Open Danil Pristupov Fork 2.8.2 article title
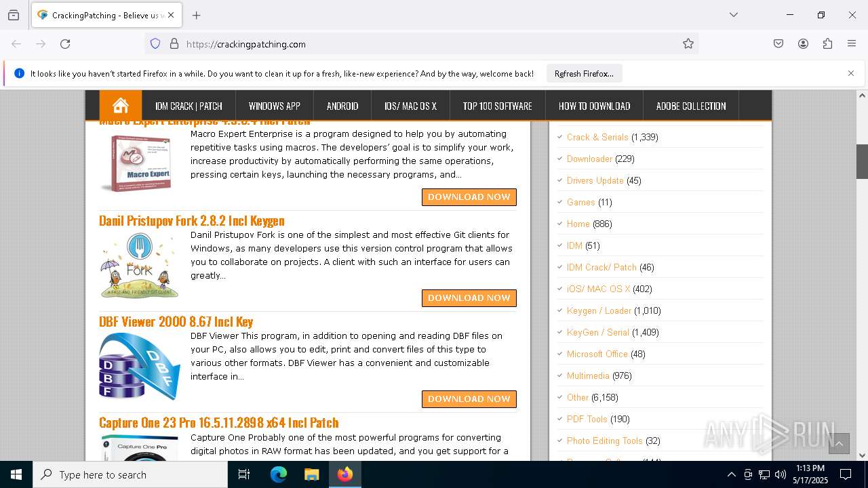This screenshot has width=868, height=488. (x=192, y=220)
